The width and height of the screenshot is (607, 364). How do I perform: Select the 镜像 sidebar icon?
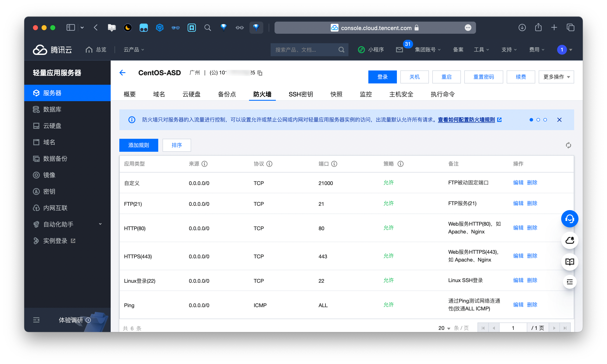[36, 175]
